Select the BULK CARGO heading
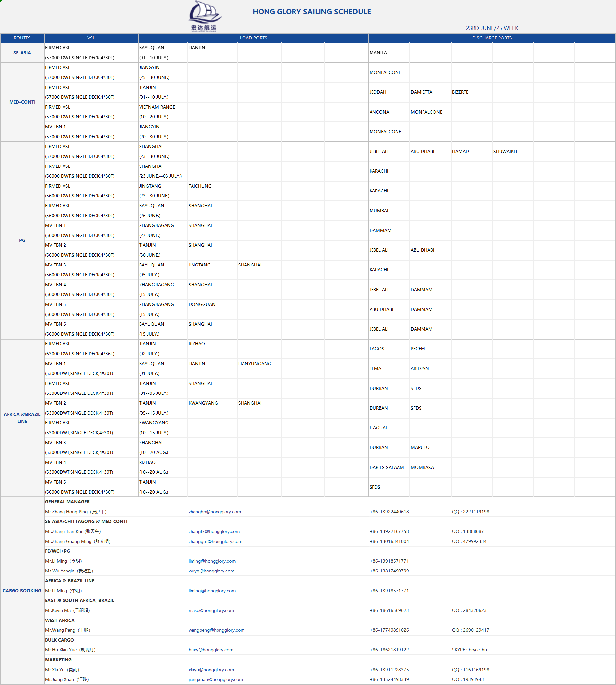Image resolution: width=616 pixels, height=685 pixels. tap(59, 640)
